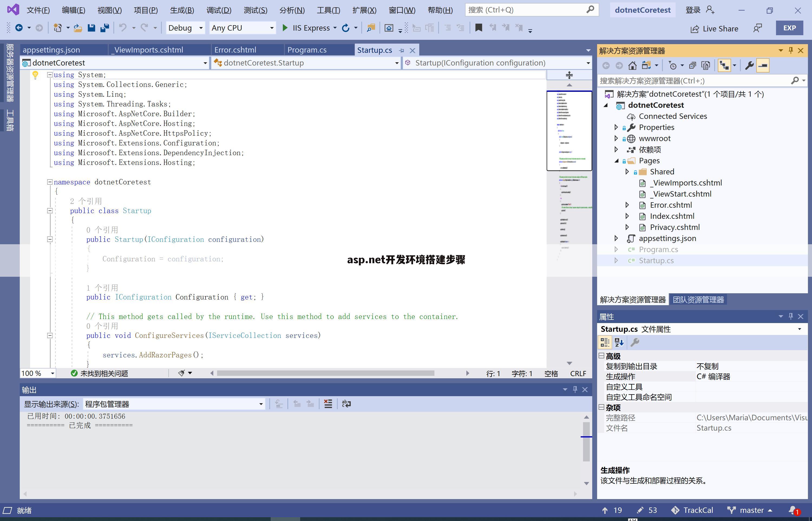
Task: Toggle auto-hide pin on Solution Explorer panel
Action: pyautogui.click(x=791, y=50)
